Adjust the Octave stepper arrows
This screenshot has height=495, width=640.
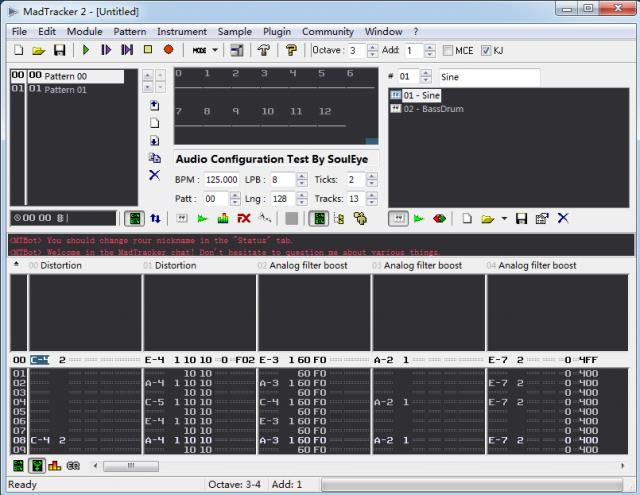coord(372,51)
